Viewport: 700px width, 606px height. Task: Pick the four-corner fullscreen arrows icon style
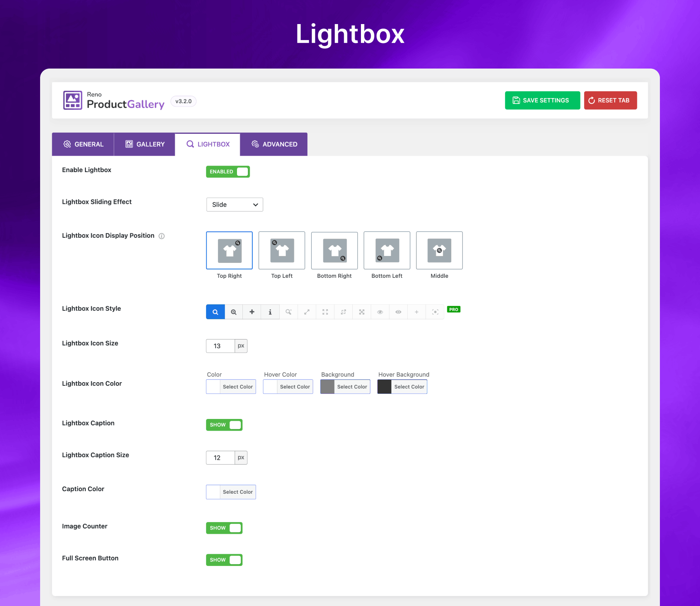point(325,312)
